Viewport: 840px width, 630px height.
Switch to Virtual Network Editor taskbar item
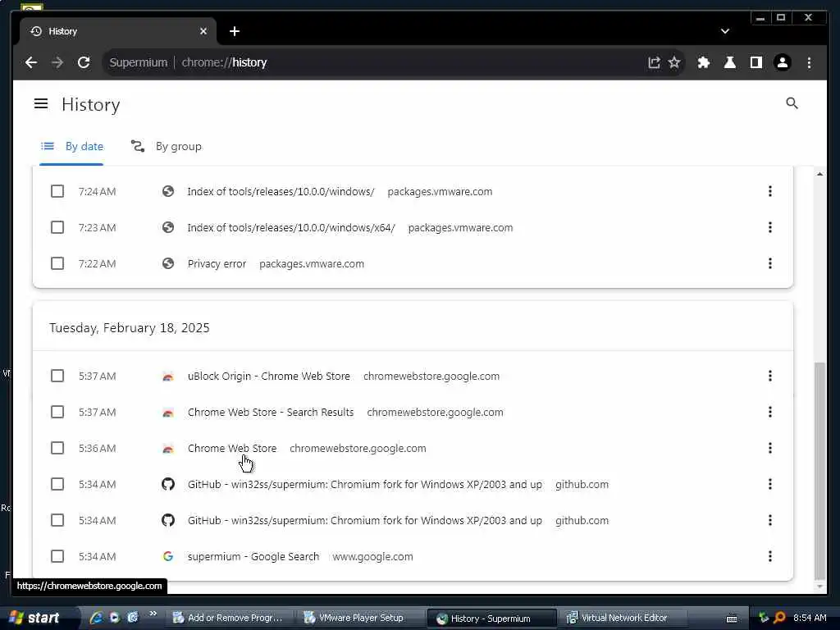(620, 618)
